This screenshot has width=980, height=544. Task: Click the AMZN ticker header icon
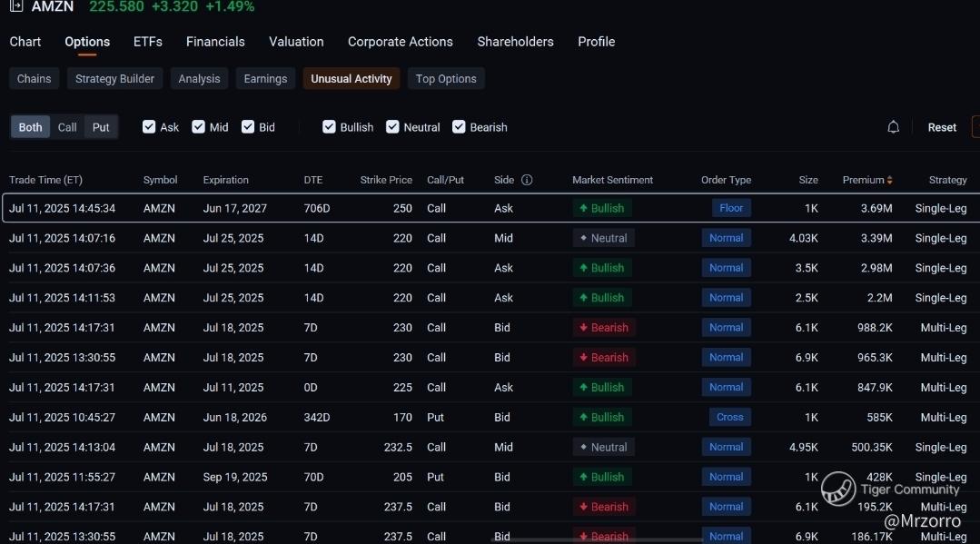[16, 6]
